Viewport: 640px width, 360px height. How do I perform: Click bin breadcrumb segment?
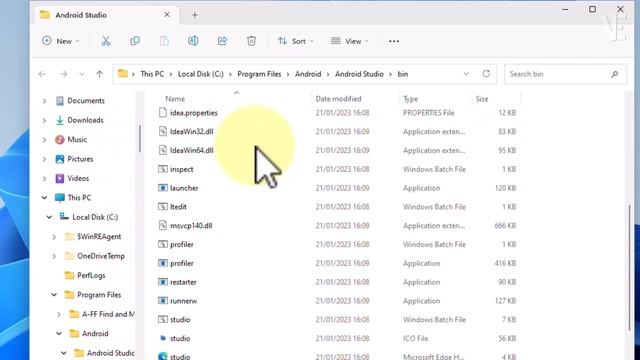(x=403, y=74)
